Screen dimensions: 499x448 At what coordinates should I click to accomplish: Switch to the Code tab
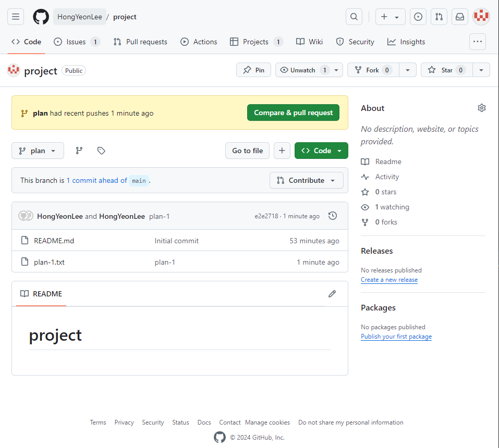pos(27,42)
